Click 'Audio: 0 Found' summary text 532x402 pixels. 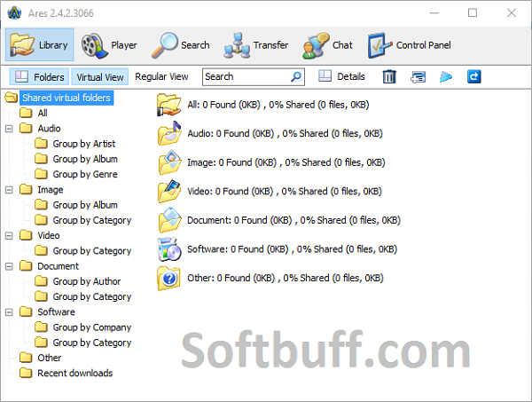(x=285, y=133)
